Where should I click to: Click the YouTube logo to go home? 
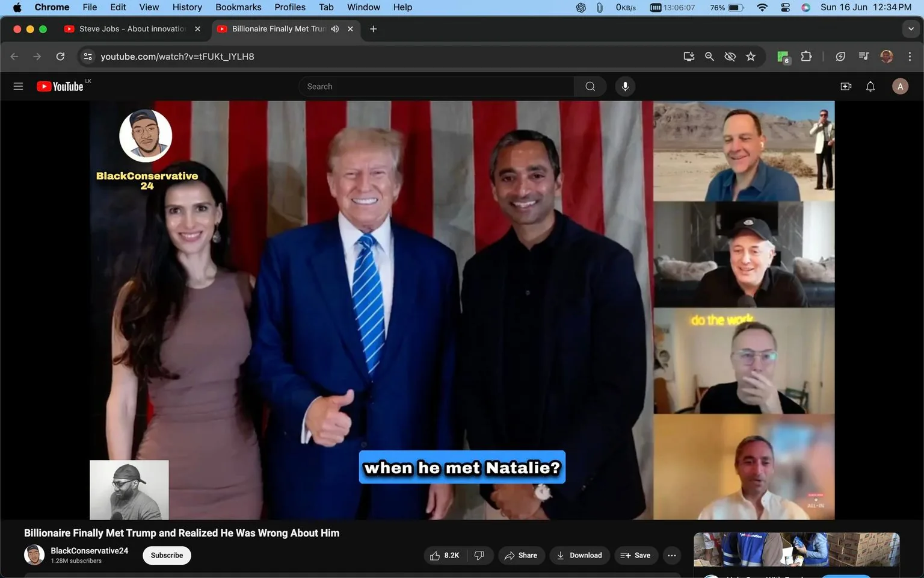(60, 86)
